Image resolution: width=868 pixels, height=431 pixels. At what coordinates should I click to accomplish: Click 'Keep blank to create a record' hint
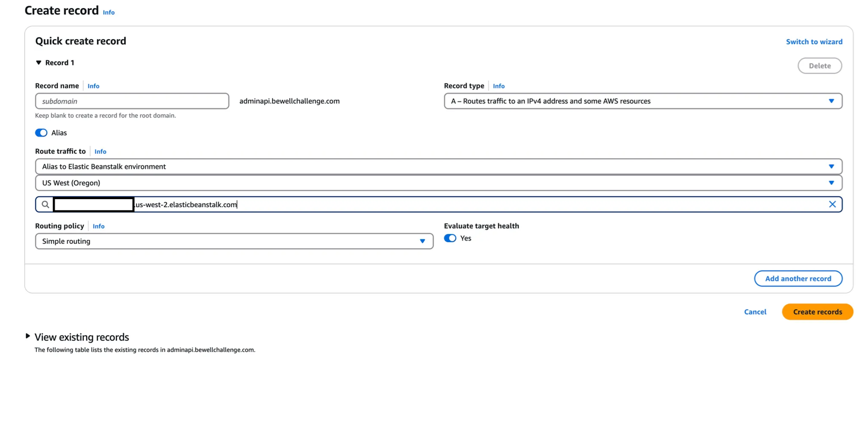[x=106, y=115]
